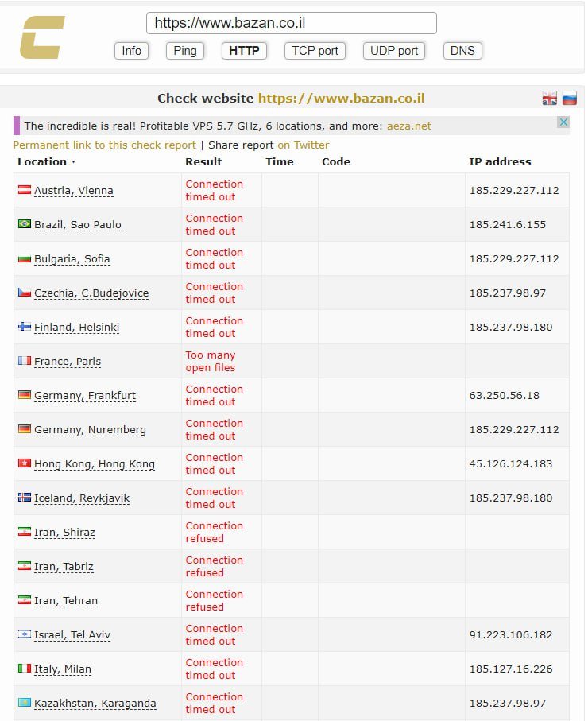
Task: Switch language with the Russian flag icon
Action: 569,99
